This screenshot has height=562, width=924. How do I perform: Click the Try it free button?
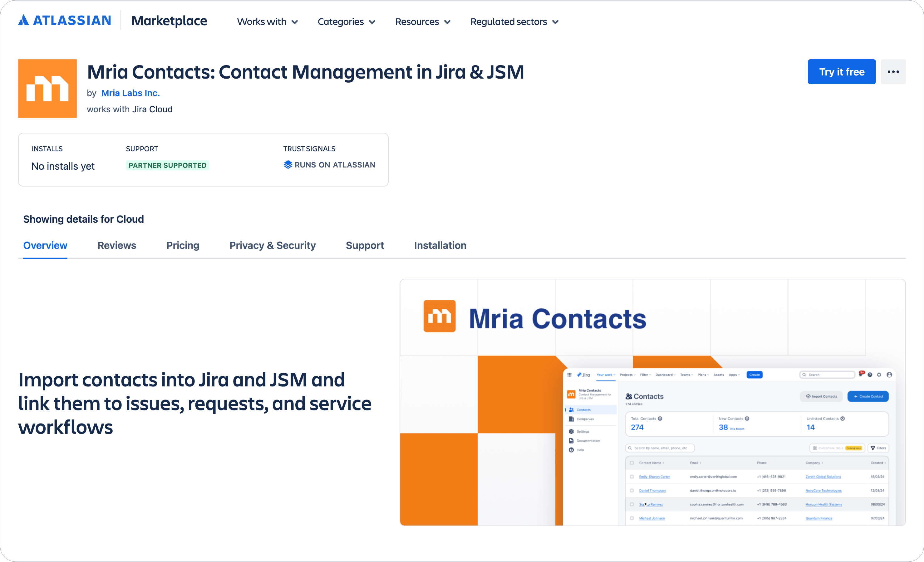point(842,71)
